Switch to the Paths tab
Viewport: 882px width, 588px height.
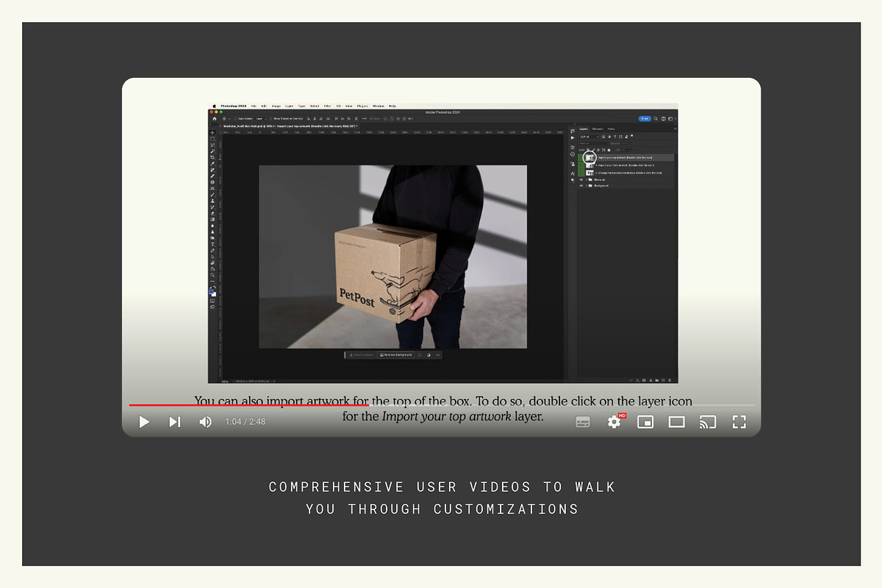click(611, 129)
